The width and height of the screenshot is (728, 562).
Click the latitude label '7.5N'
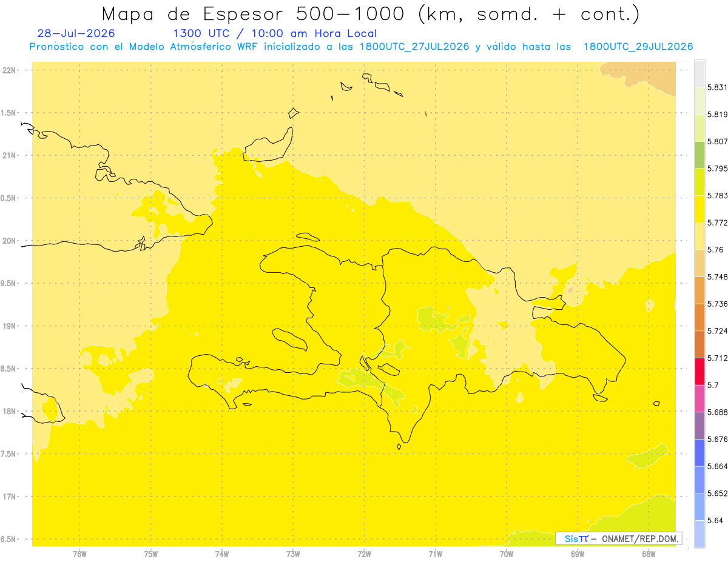[8, 453]
